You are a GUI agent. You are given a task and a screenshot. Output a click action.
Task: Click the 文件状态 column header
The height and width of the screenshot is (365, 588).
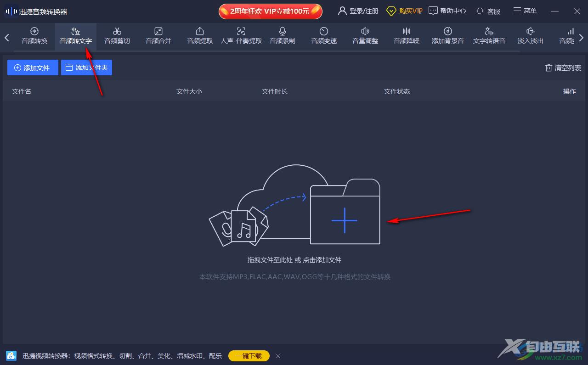(397, 91)
